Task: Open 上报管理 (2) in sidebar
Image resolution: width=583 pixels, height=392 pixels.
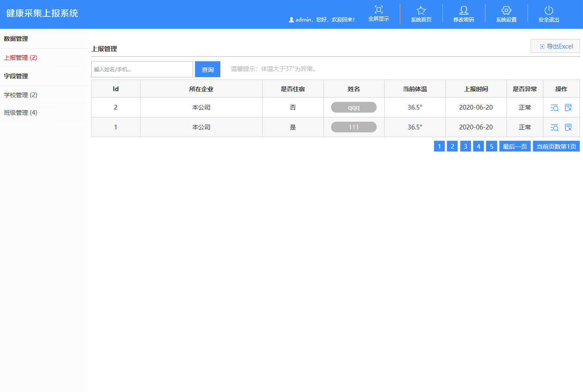Action: click(x=21, y=58)
